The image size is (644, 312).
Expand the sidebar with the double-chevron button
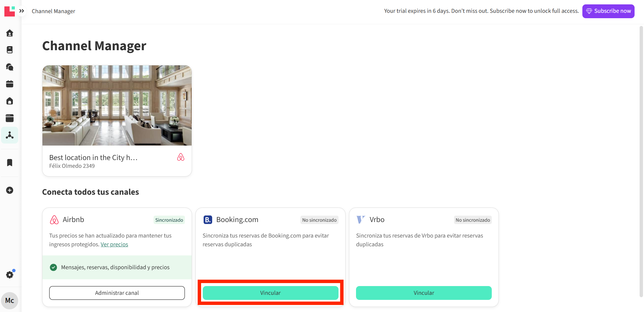click(22, 11)
